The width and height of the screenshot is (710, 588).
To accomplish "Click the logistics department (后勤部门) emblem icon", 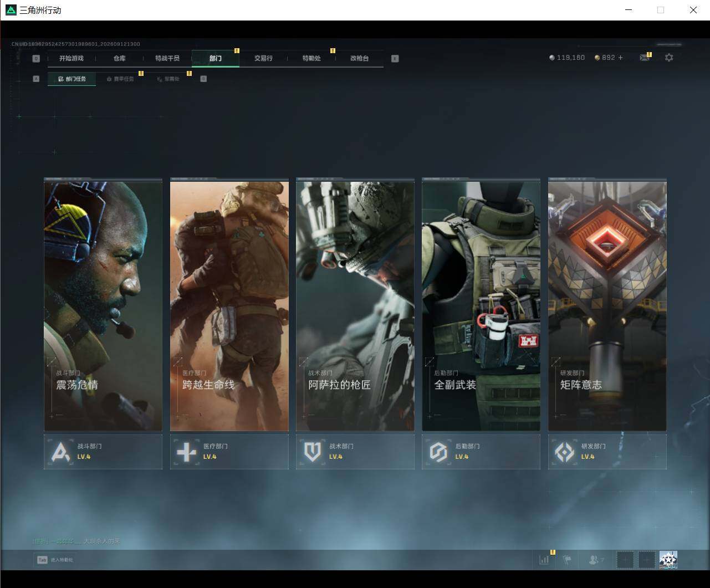I will [x=438, y=452].
